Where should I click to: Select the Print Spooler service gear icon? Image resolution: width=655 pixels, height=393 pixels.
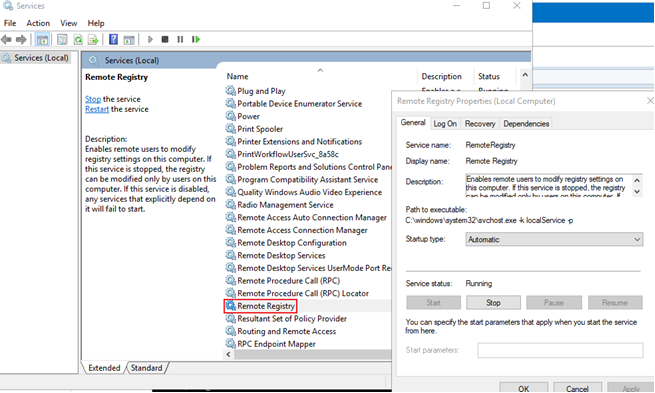click(x=231, y=129)
